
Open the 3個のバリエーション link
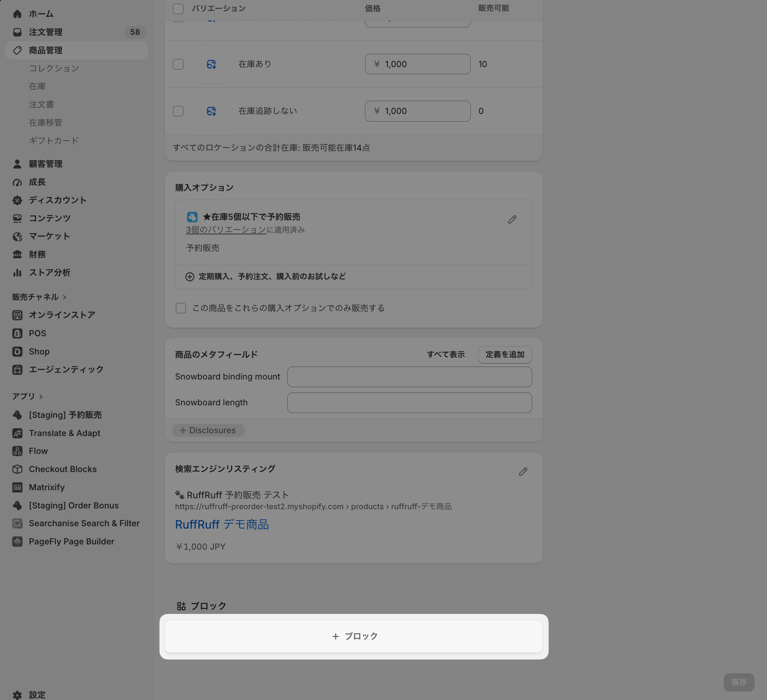click(x=226, y=230)
